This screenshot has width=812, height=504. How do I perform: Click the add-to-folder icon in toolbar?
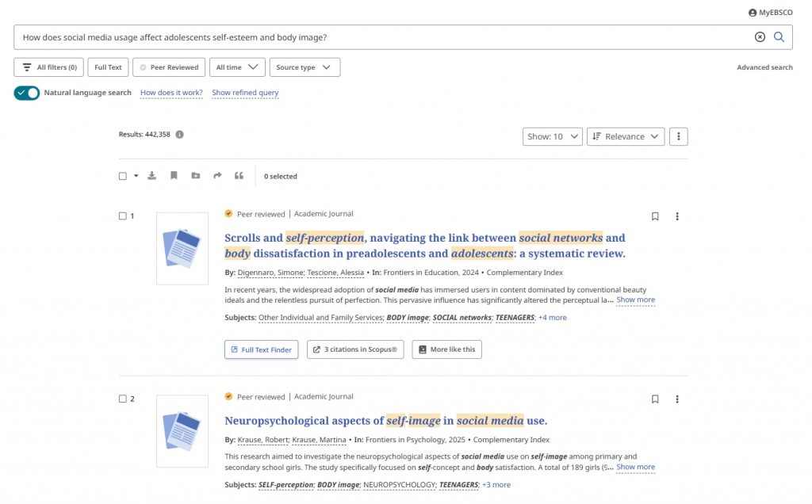[196, 176]
